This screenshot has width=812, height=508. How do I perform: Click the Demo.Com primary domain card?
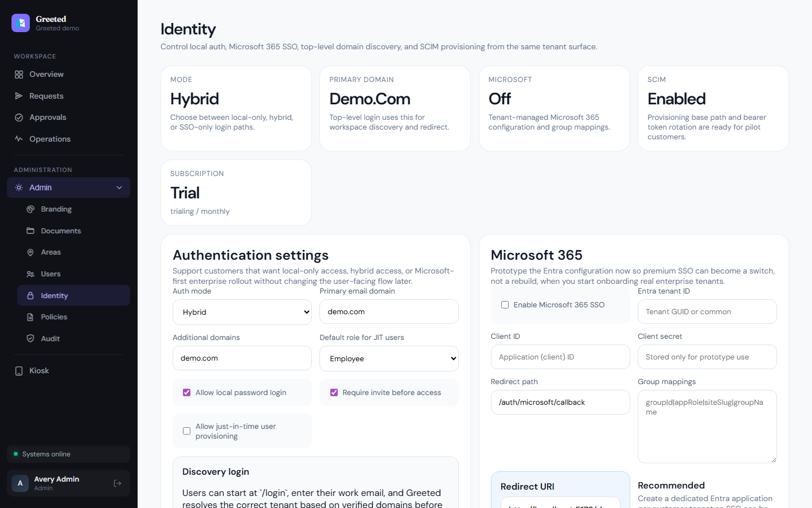(395, 108)
